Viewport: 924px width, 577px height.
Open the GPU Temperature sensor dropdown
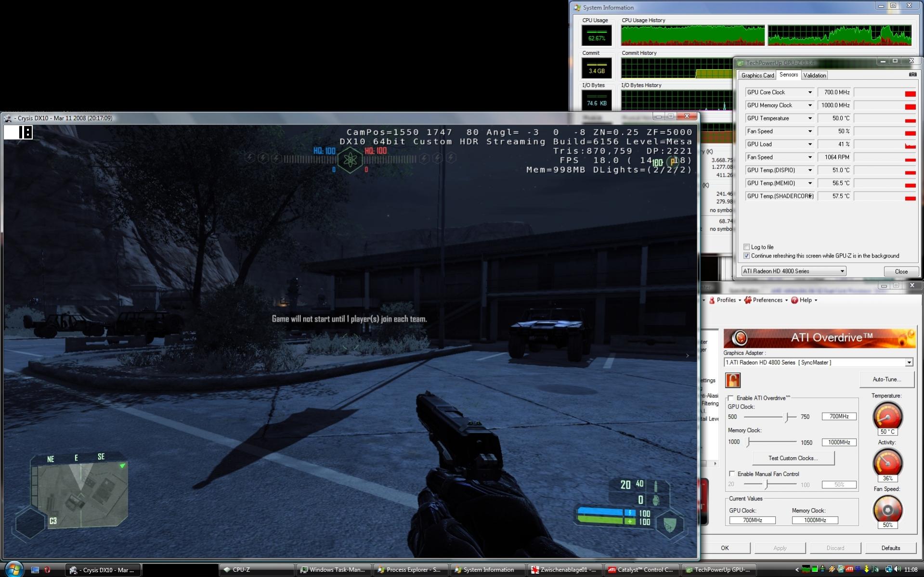(x=810, y=118)
